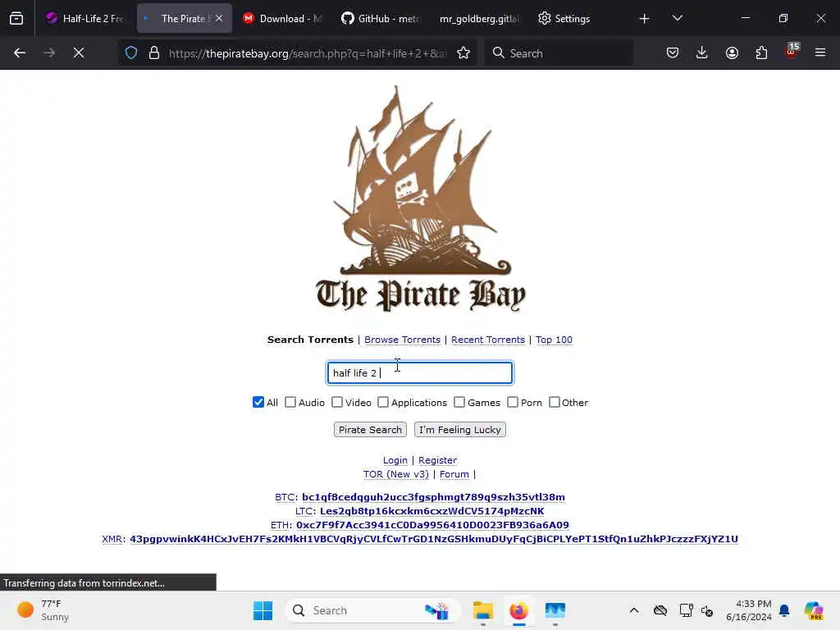This screenshot has width=840, height=630.
Task: Uncheck the All category checkbox
Action: coord(258,402)
